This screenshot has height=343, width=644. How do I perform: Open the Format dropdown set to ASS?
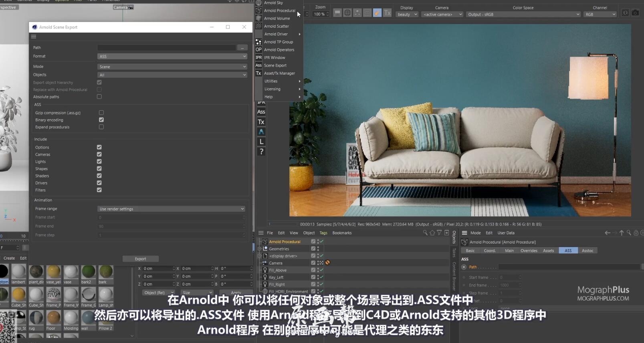(172, 56)
